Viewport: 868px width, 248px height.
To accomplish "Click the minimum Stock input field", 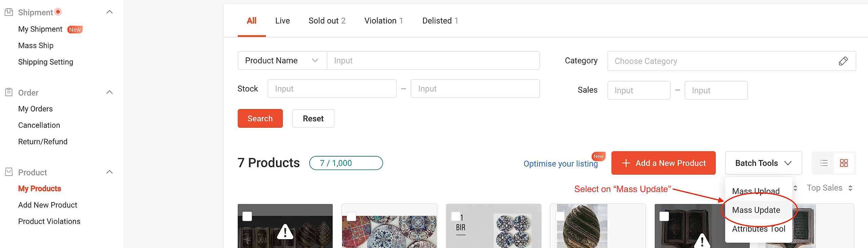I will [x=332, y=89].
